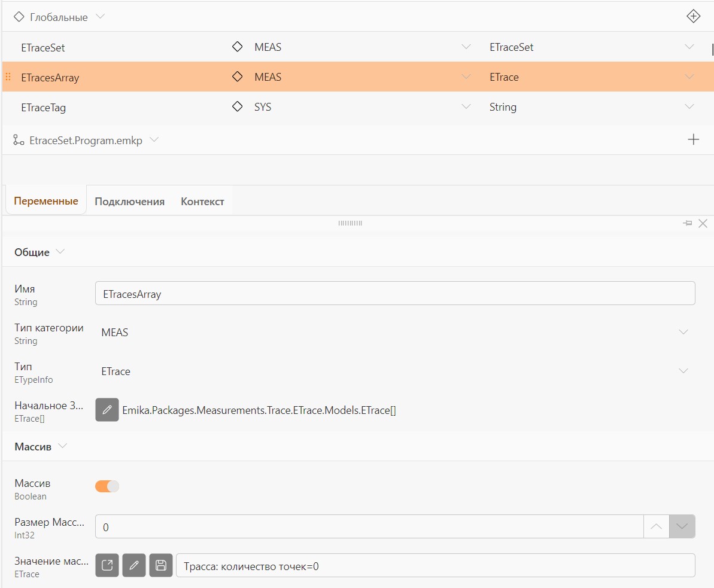Collapse the Общие section
714x588 pixels.
60,251
